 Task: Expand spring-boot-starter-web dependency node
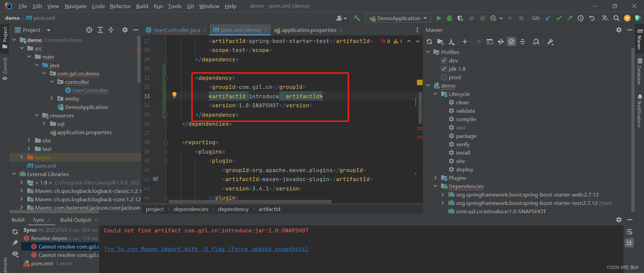443,195
